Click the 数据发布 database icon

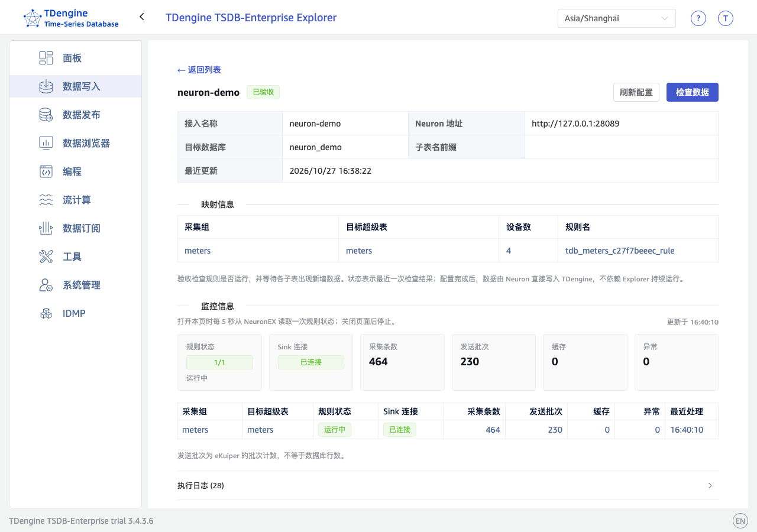click(46, 115)
